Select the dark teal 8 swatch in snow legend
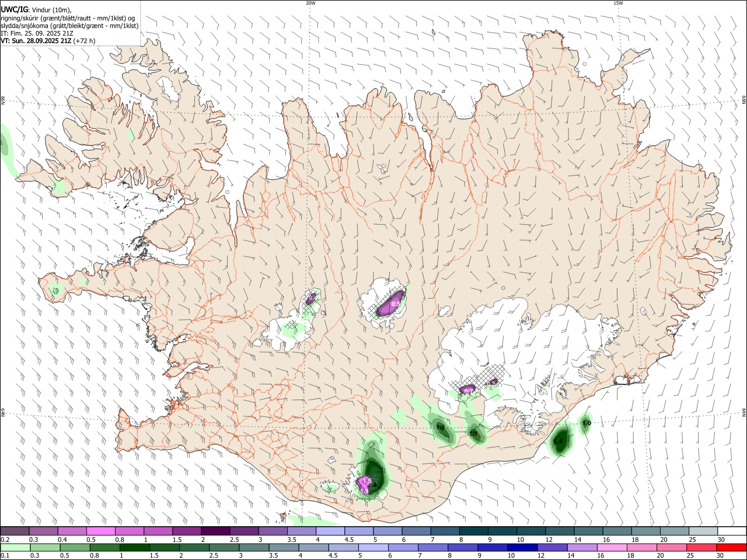747x560 pixels. click(x=473, y=531)
